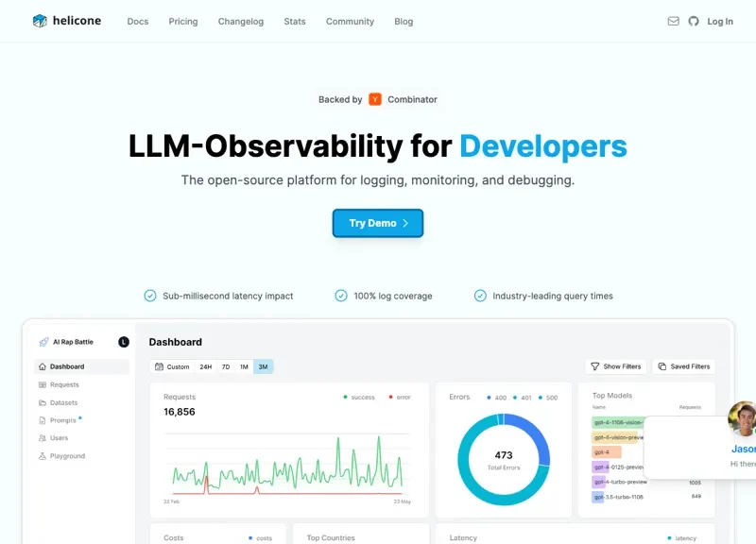
Task: Toggle the 500 series in Errors legend
Action: click(x=548, y=398)
